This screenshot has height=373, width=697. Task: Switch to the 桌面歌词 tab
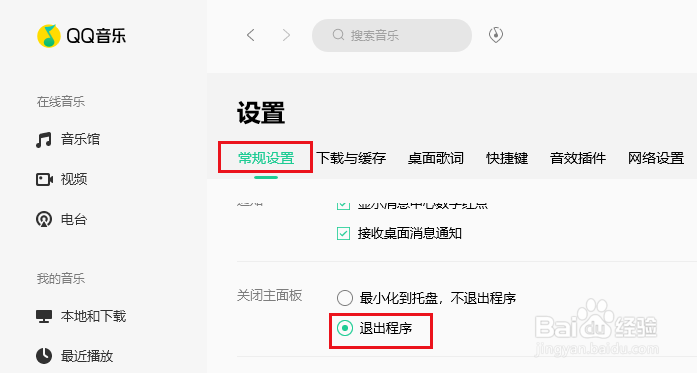(x=436, y=158)
